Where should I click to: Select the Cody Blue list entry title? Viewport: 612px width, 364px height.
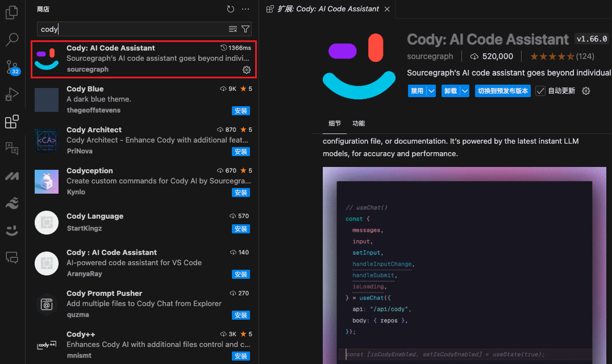tap(85, 89)
